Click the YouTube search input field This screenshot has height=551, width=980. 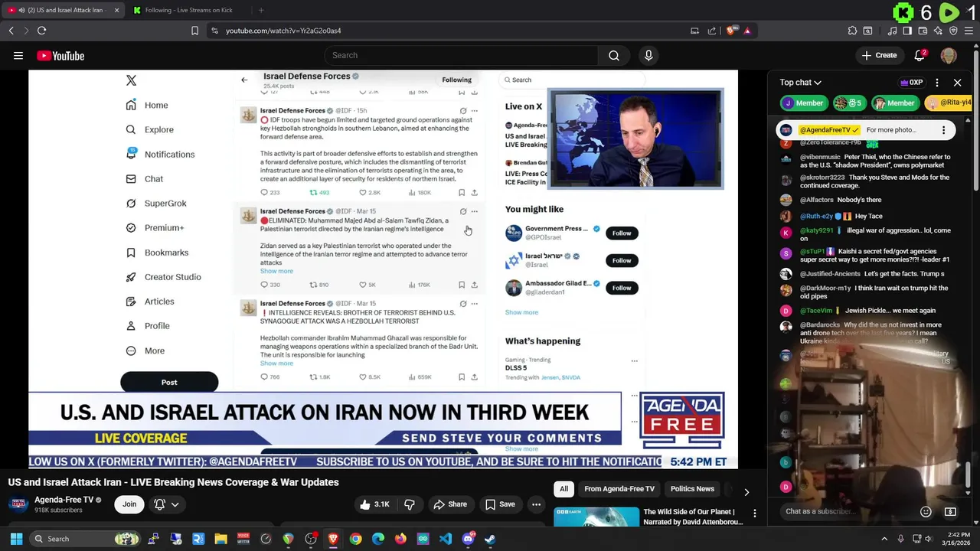[x=462, y=55]
